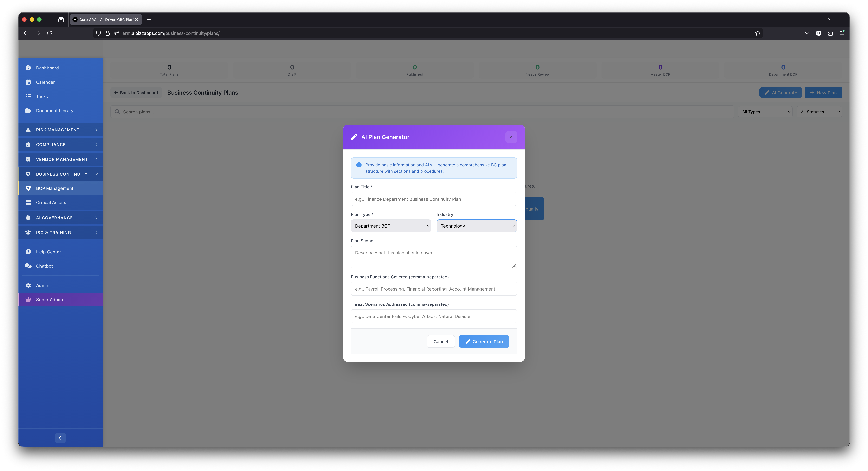Open Tasks using its checklist icon

(x=28, y=96)
